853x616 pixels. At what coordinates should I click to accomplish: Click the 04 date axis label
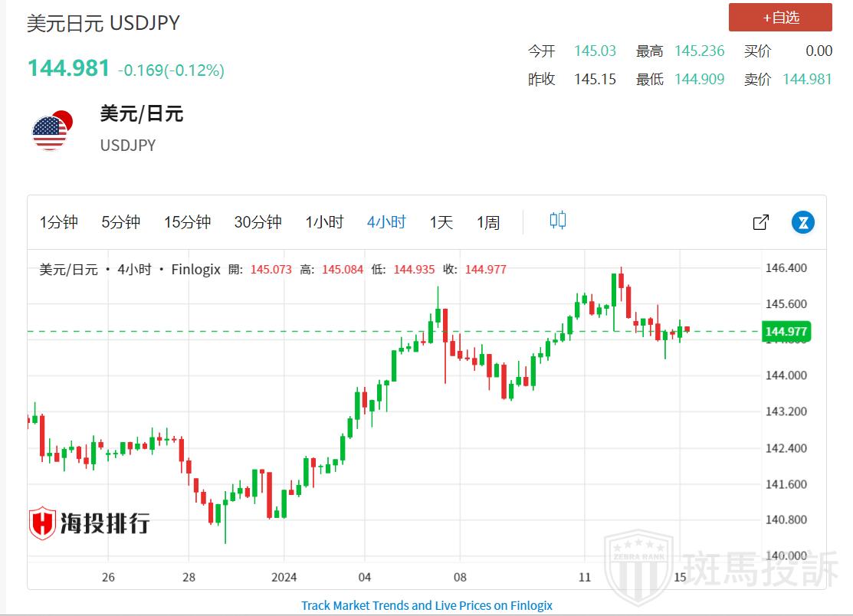pos(365,578)
